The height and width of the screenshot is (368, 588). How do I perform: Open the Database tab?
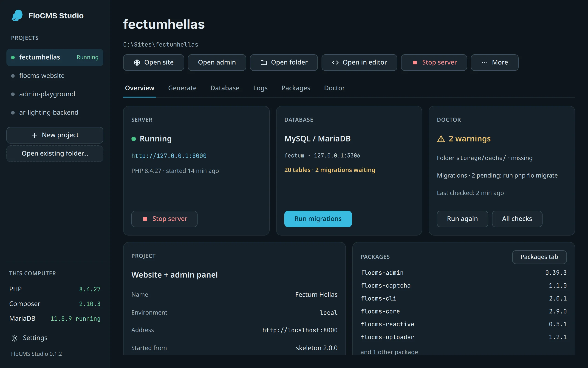tap(225, 88)
